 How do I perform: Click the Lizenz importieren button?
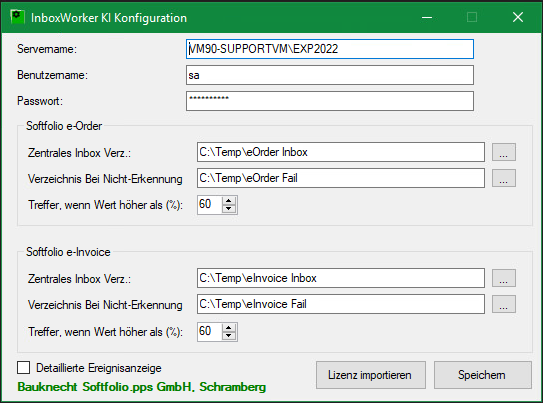[x=371, y=375]
